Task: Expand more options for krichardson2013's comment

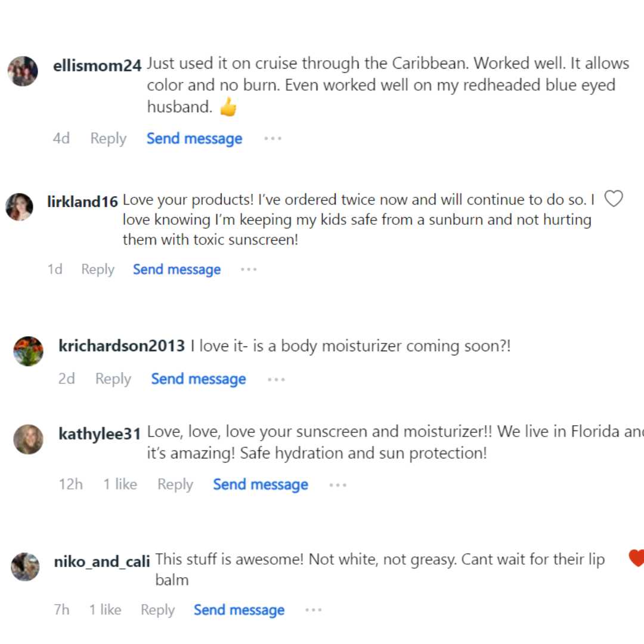Action: pyautogui.click(x=276, y=379)
